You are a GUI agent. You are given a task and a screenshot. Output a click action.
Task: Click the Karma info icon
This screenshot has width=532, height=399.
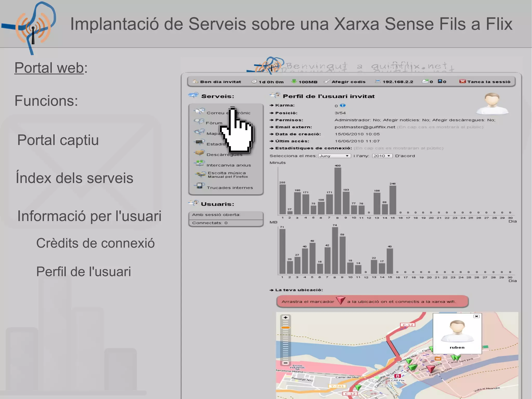343,105
